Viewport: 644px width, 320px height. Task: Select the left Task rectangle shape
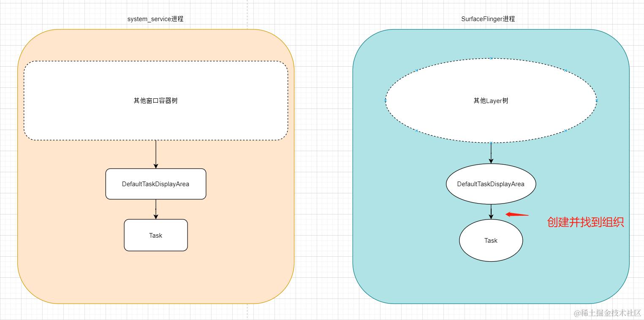point(155,235)
